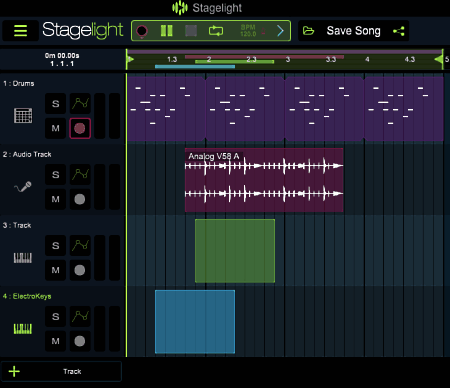
Task: Click the Drums track level meter
Action: click(x=107, y=116)
